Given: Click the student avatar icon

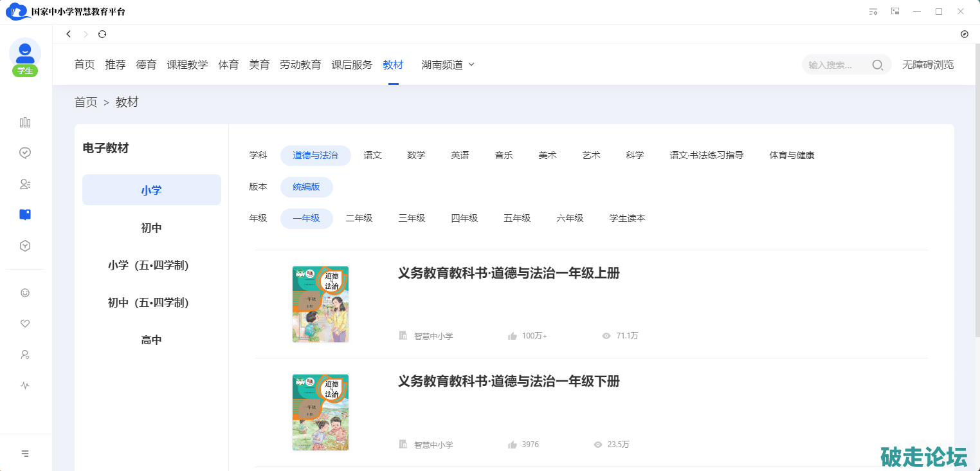Looking at the screenshot, I should (x=25, y=53).
